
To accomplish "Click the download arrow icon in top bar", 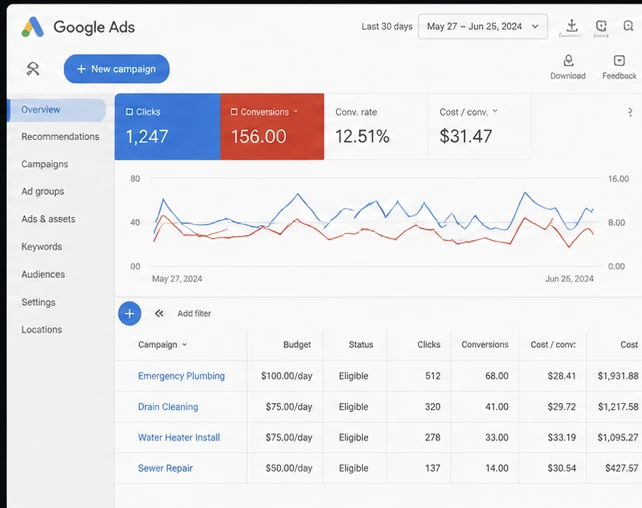I will [572, 26].
